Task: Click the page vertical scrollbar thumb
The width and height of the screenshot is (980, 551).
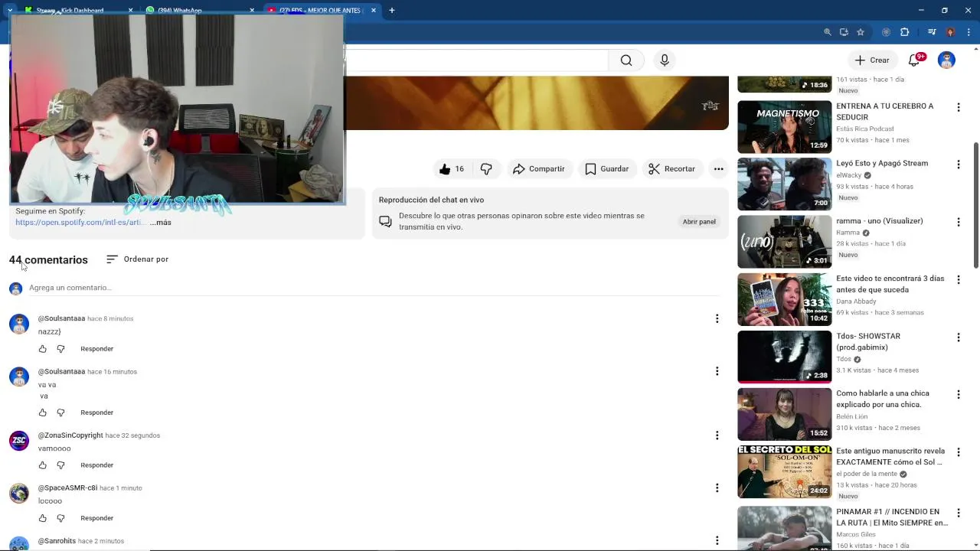Action: point(975,205)
